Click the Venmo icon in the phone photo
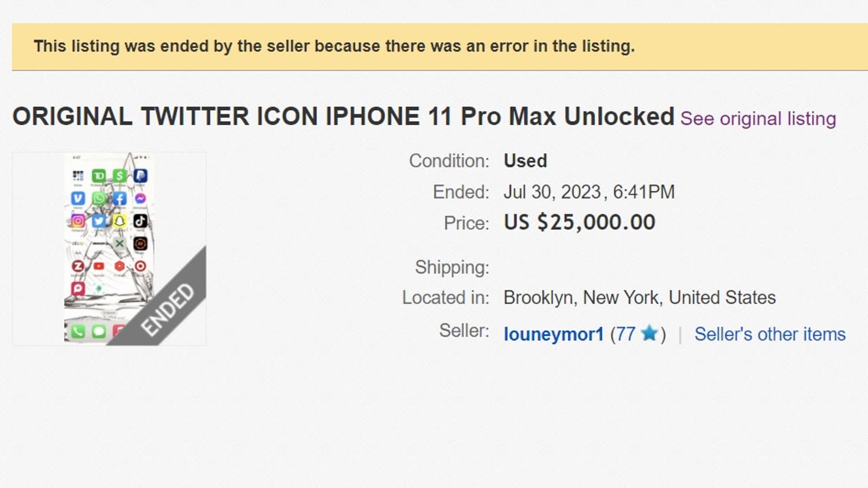 coord(78,198)
